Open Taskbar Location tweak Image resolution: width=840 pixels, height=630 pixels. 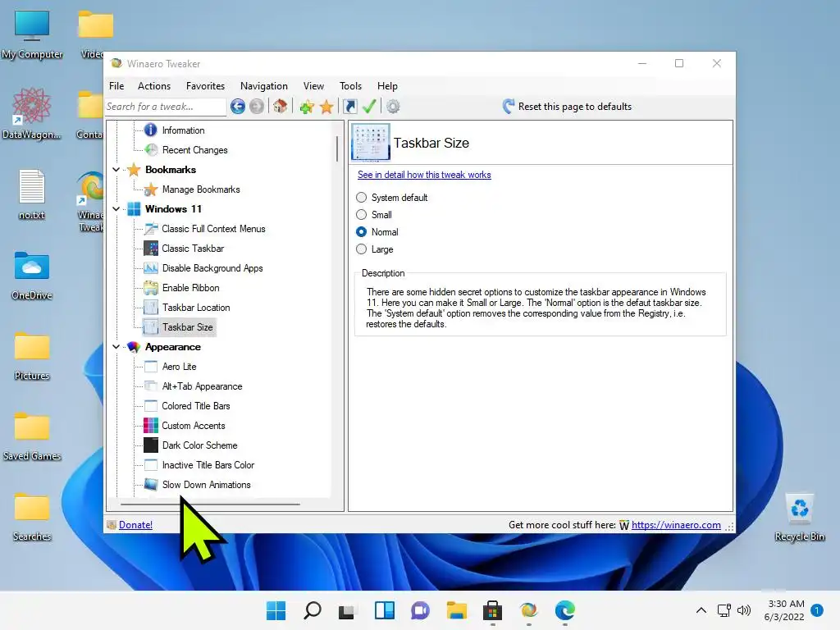(196, 308)
